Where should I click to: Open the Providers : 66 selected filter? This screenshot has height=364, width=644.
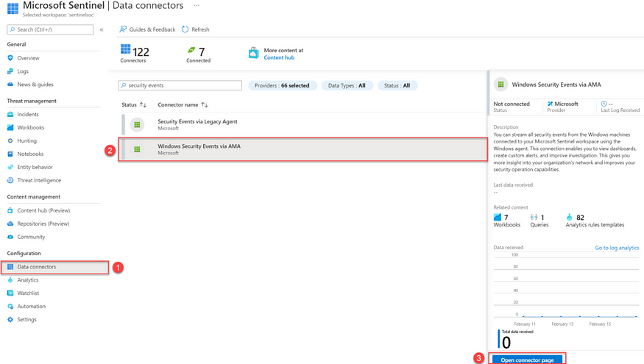point(283,85)
